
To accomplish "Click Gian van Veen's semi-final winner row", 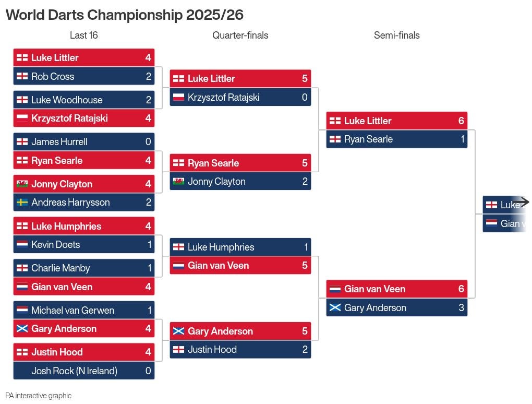I will [x=396, y=289].
